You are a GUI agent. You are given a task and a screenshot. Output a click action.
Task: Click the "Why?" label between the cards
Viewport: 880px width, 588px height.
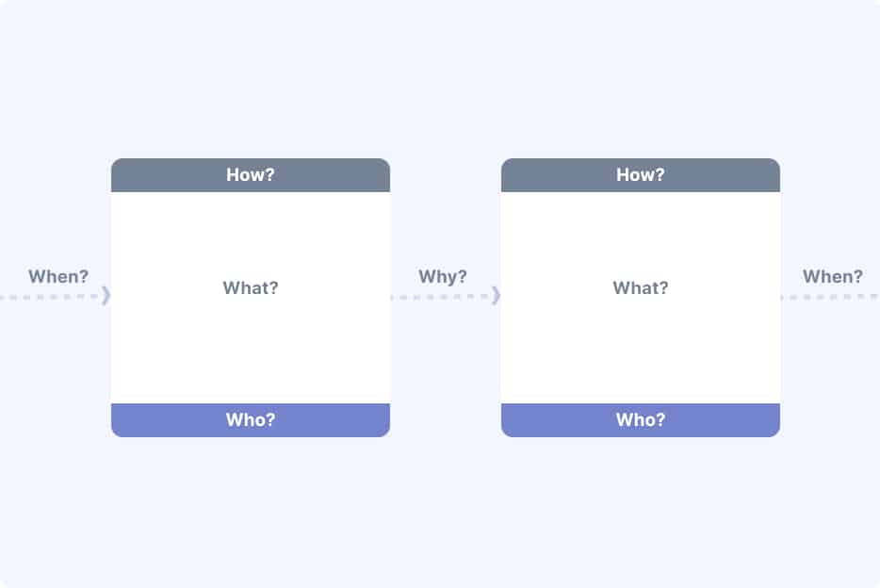[443, 277]
